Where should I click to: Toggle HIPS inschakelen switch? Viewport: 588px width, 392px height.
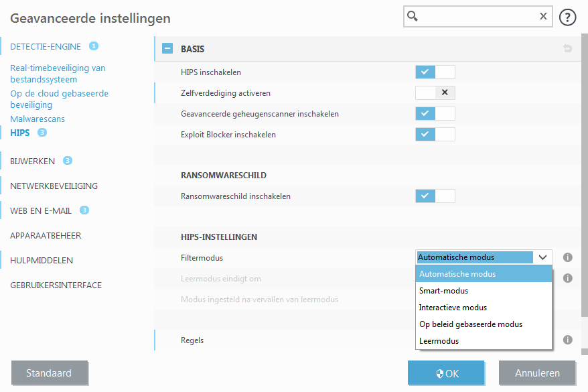click(435, 72)
